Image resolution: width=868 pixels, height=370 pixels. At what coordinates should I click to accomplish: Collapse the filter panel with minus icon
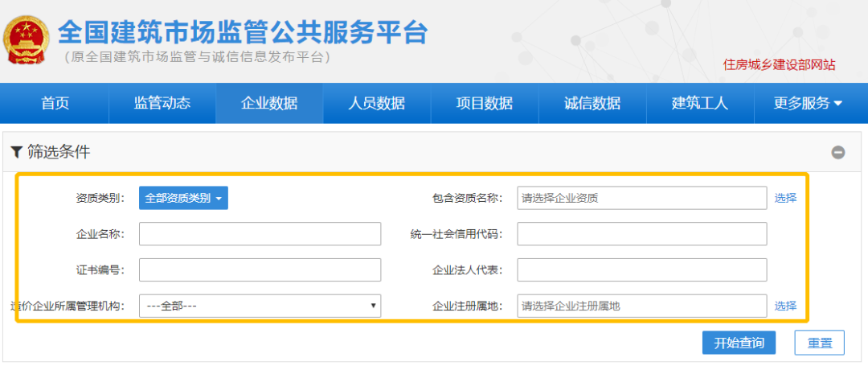(838, 152)
